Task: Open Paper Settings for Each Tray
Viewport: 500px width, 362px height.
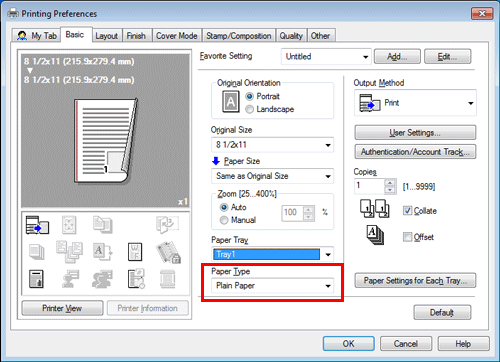Action: click(415, 280)
